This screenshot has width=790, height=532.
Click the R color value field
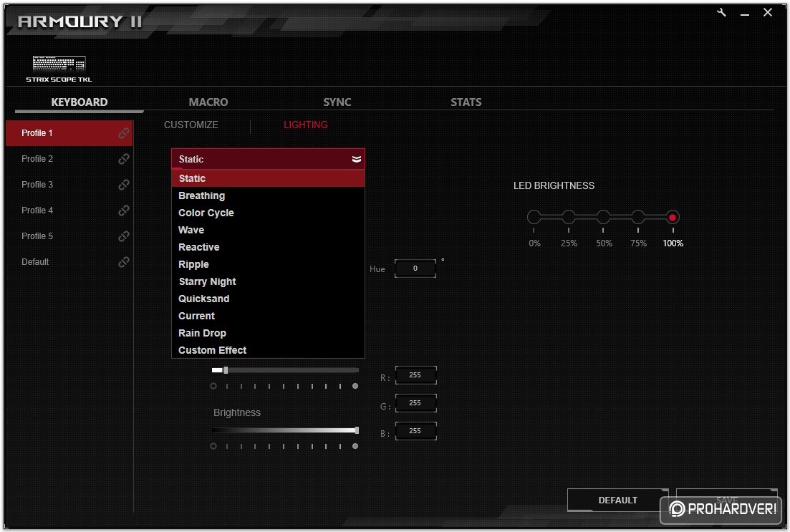click(415, 374)
